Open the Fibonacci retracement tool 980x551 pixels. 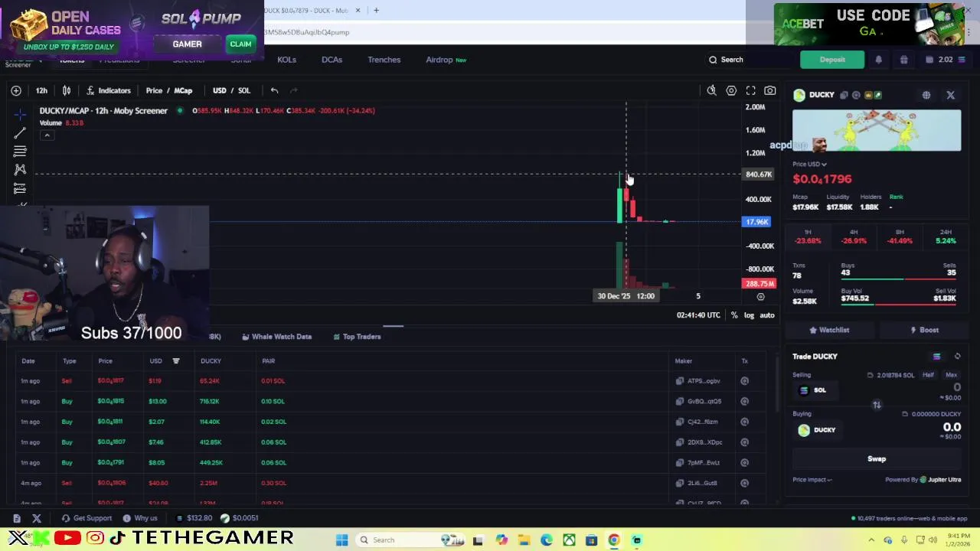click(20, 152)
